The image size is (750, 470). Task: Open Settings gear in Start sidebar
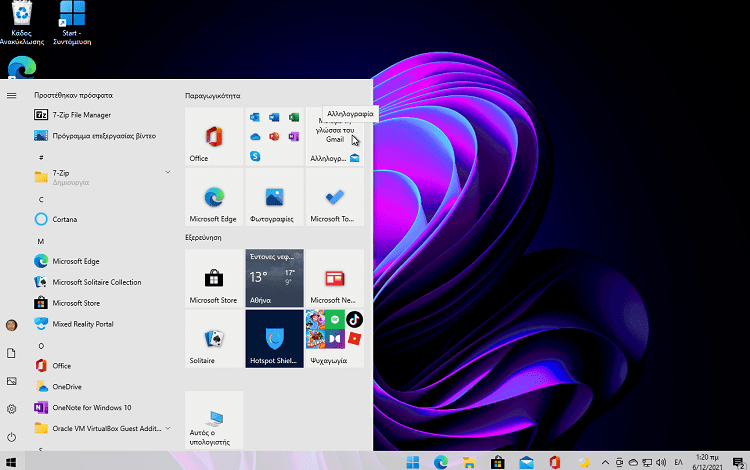click(11, 409)
